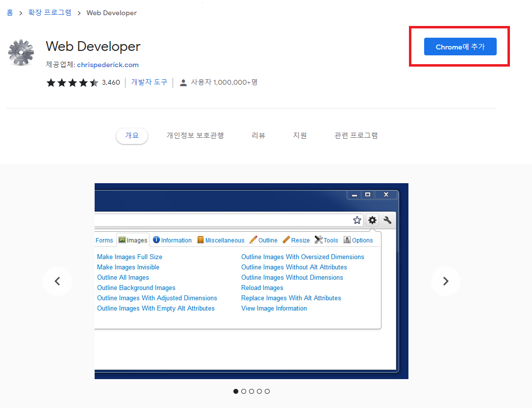Image resolution: width=532 pixels, height=408 pixels.
Task: Select the fifth carousel dot
Action: 267,391
